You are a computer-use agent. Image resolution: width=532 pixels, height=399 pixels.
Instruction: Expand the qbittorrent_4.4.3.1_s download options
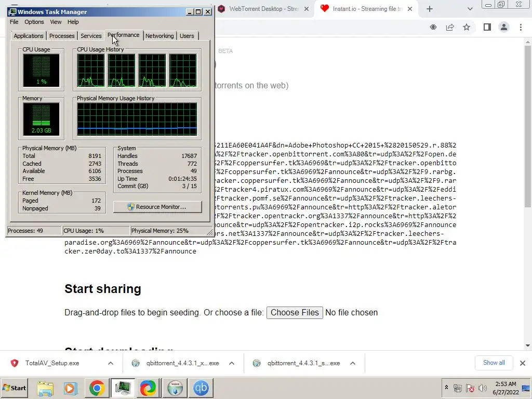click(353, 363)
